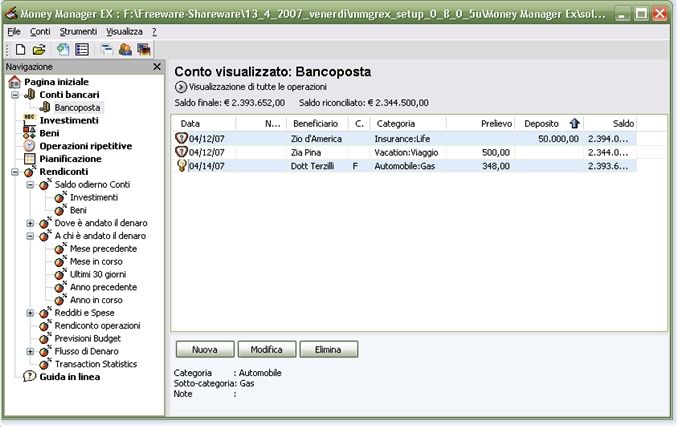Open the Conti menu
This screenshot has width=677, height=427.
[x=40, y=32]
